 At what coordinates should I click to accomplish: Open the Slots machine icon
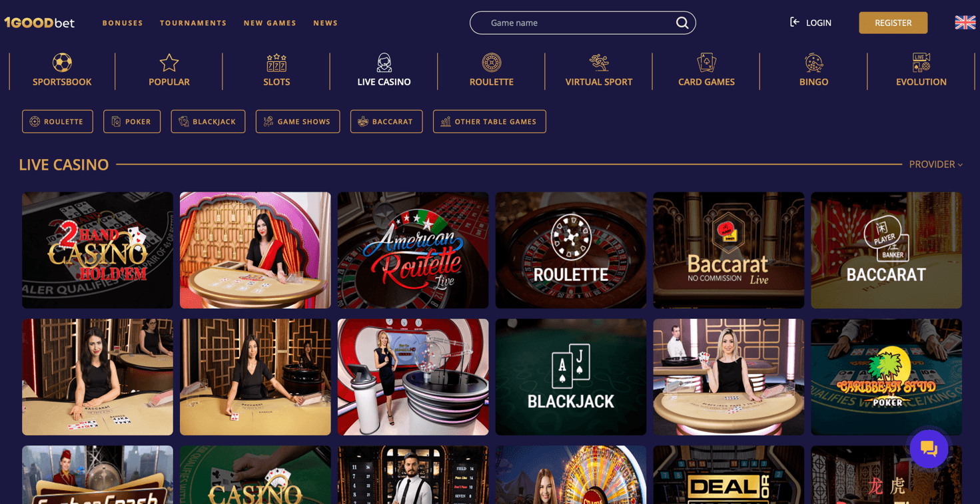point(276,63)
